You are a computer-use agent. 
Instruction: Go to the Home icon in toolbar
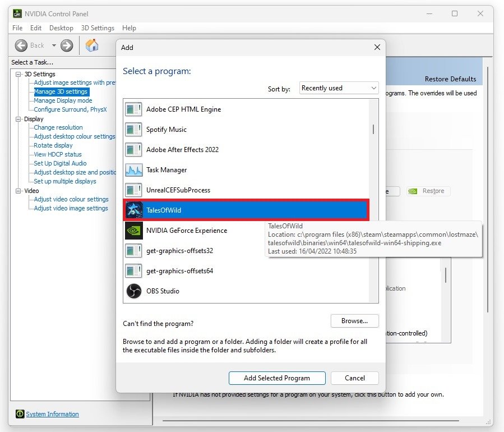(91, 45)
